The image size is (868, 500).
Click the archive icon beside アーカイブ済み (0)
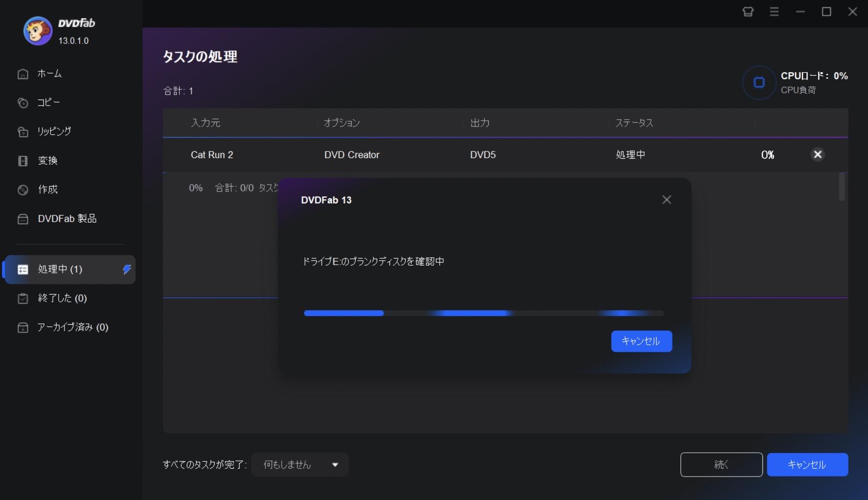click(23, 327)
